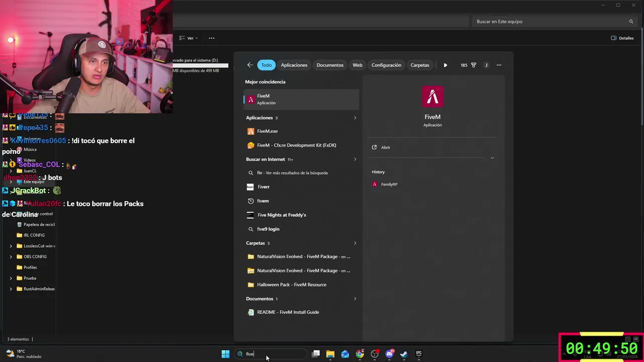This screenshot has width=644, height=362.
Task: Open the J account avatar in search
Action: point(486,65)
